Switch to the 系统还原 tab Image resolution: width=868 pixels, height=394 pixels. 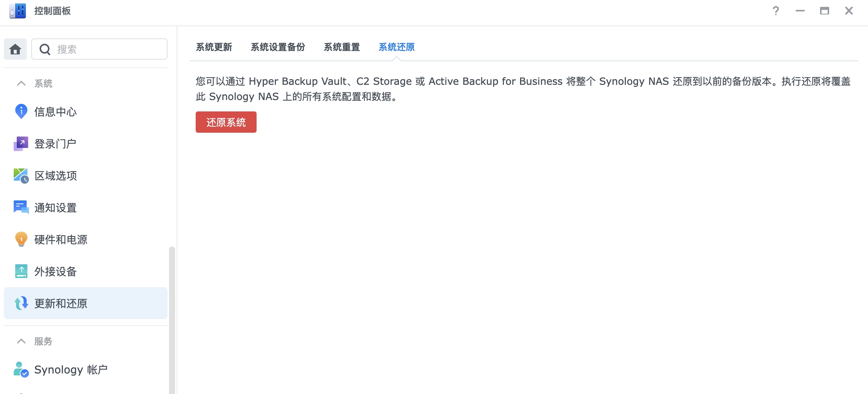point(397,47)
